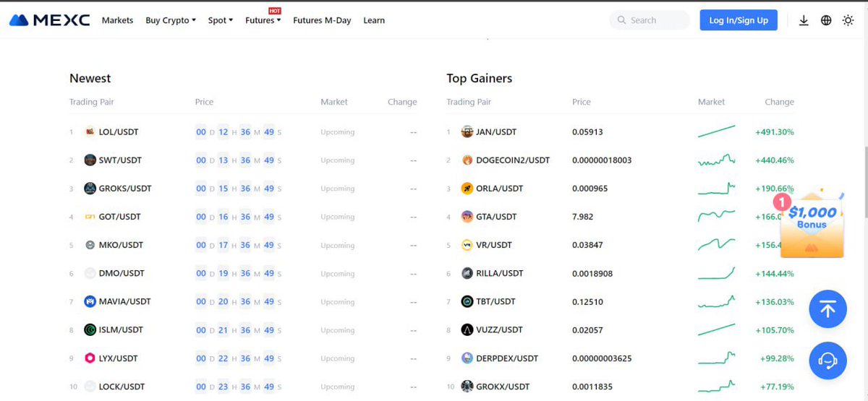Image resolution: width=868 pixels, height=401 pixels.
Task: Open the LOCK/USDT trading pair link
Action: pyautogui.click(x=122, y=387)
